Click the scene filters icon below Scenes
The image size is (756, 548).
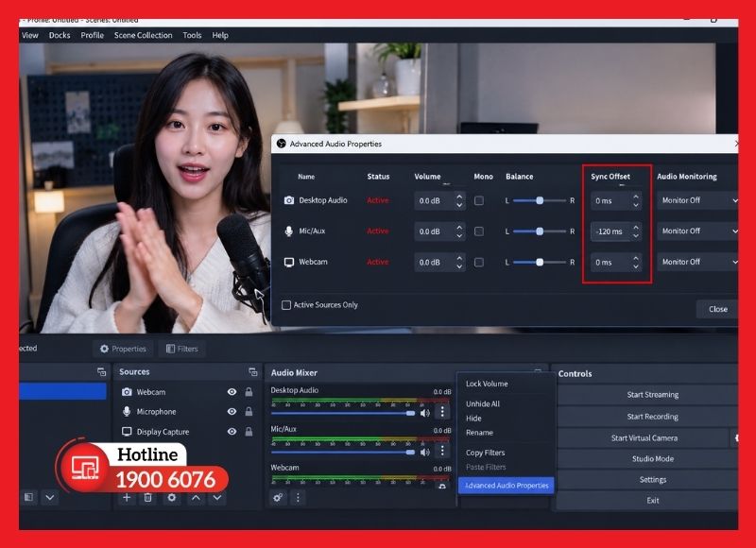[x=28, y=497]
